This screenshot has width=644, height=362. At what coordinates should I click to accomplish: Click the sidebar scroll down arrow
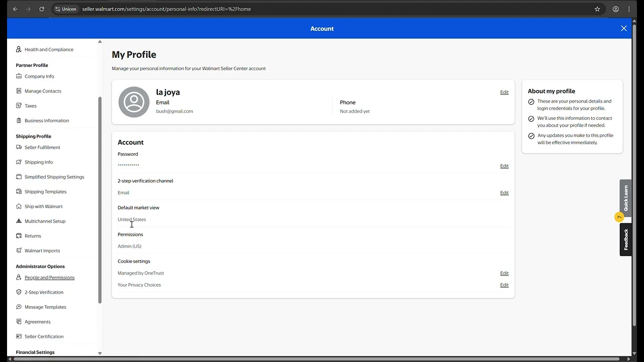tap(100, 353)
